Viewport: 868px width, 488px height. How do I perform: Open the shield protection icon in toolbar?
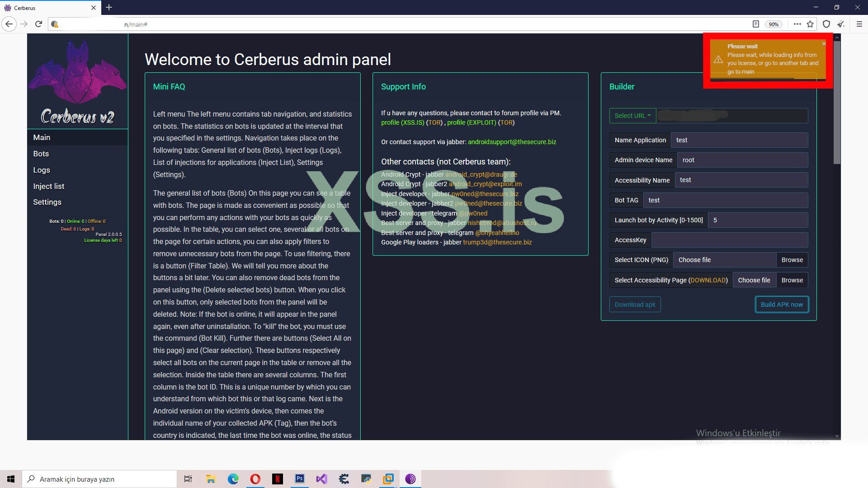826,24
